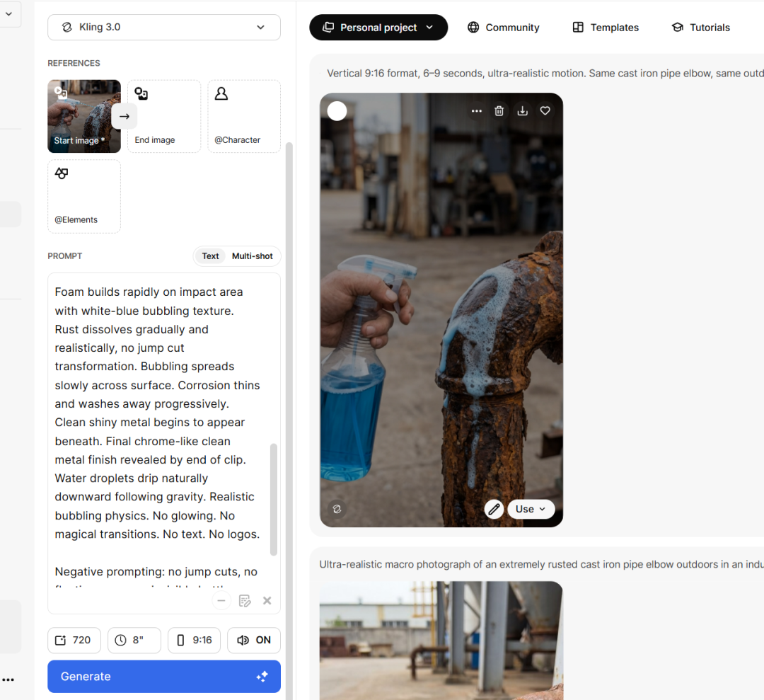
Task: Expand the Personal project dropdown
Action: point(378,28)
